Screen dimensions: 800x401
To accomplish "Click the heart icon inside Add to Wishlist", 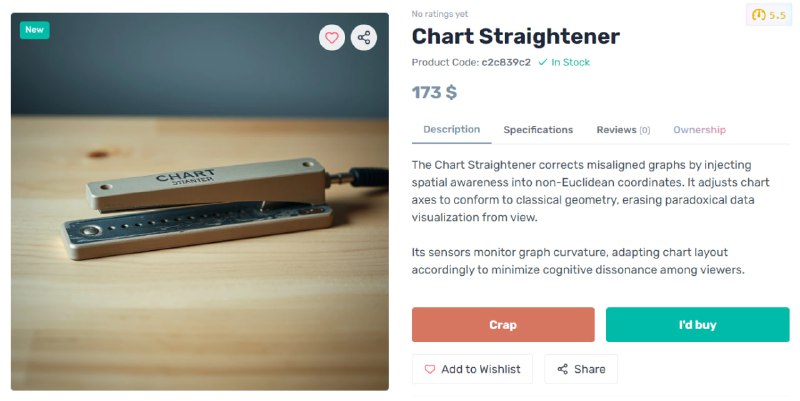I will click(430, 369).
